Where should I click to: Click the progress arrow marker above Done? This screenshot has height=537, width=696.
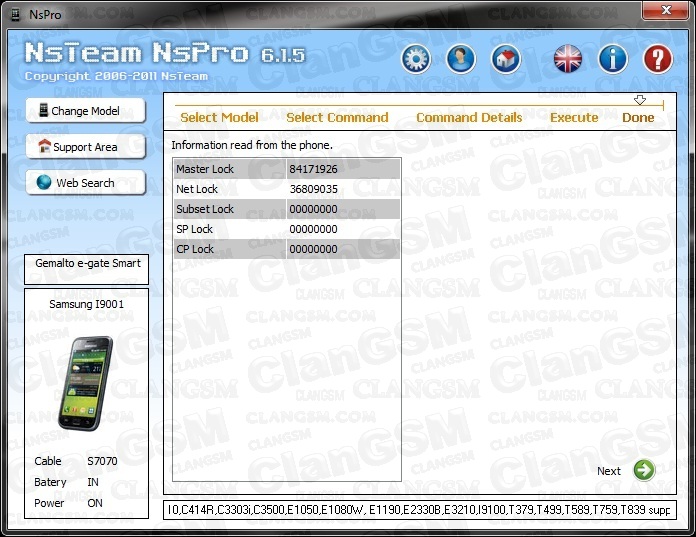click(640, 100)
